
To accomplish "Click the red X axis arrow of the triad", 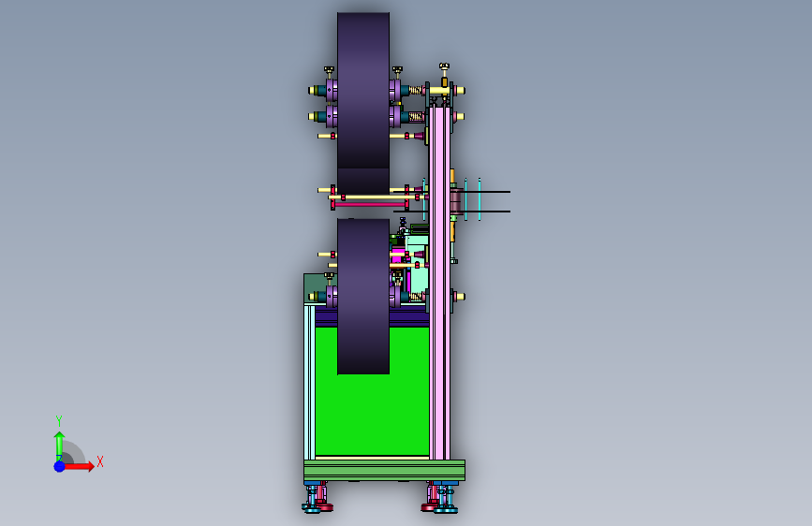I will [79, 466].
